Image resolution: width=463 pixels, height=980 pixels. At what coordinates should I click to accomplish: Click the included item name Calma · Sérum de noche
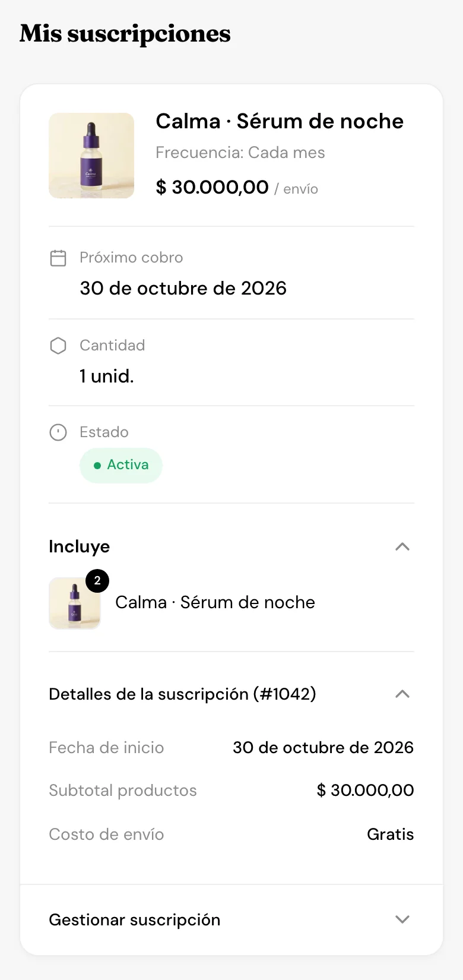[x=215, y=602]
